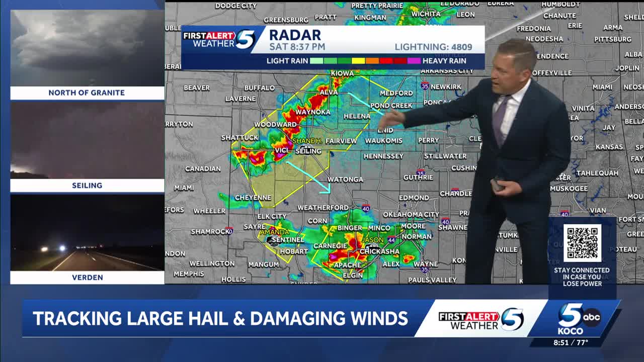Screen dimensions: 644x362
Task: Click the SEILING caption under the middle feed
Action: [x=87, y=186]
